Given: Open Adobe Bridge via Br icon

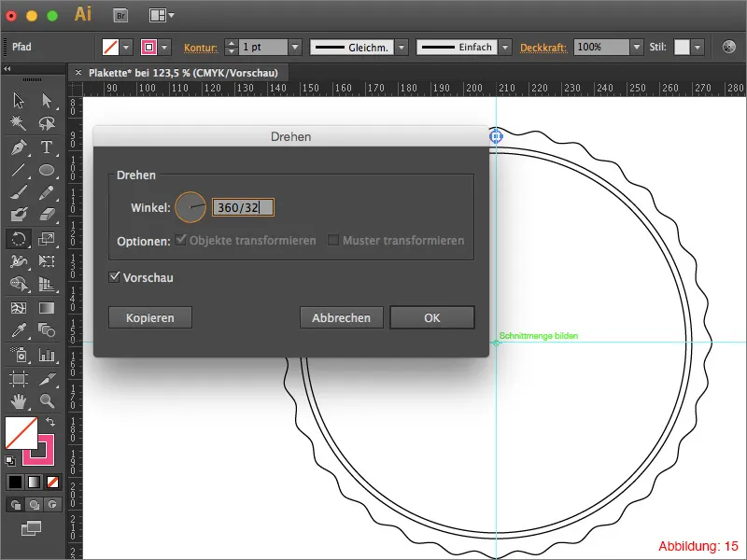Looking at the screenshot, I should click(121, 16).
